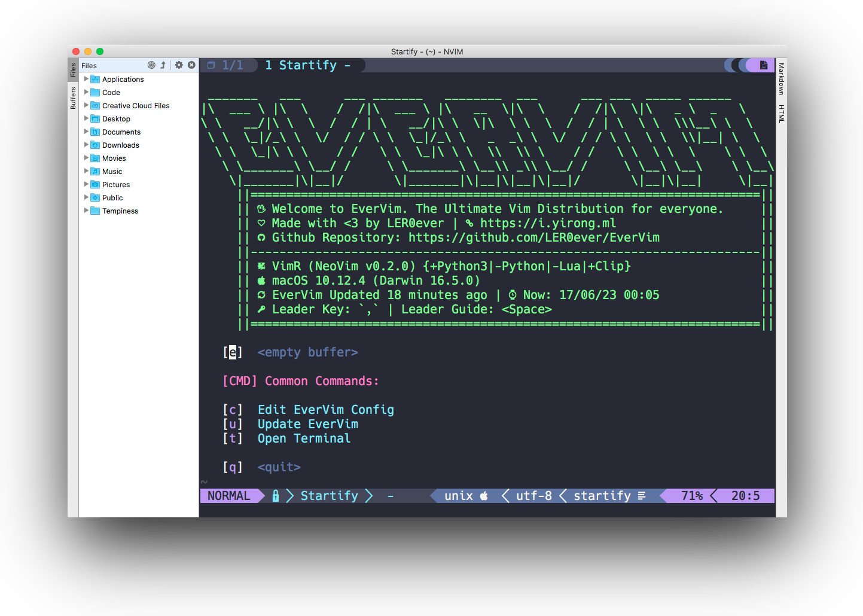This screenshot has width=863, height=616.
Task: Click the Code folder icon
Action: [x=95, y=92]
